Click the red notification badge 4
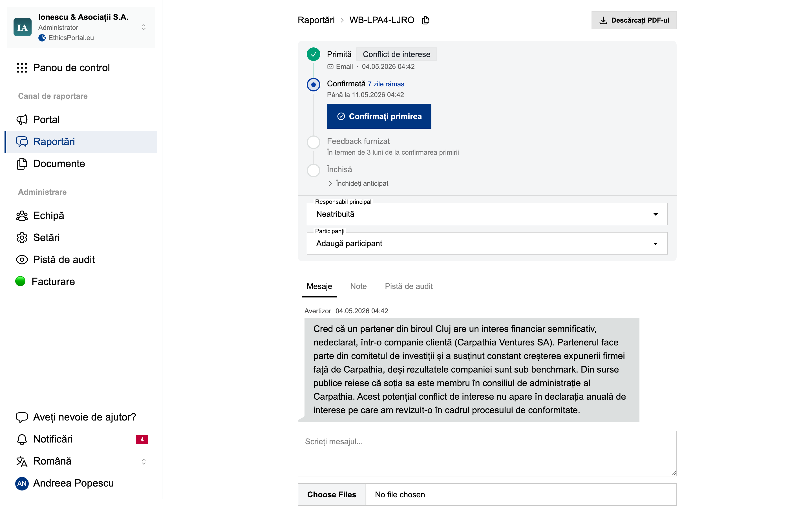This screenshot has height=508, width=812. (x=142, y=439)
